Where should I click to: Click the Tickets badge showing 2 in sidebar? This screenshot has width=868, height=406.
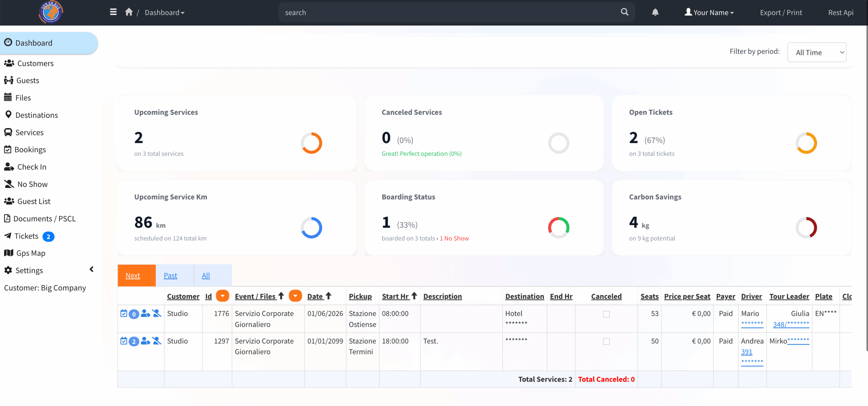coord(48,237)
